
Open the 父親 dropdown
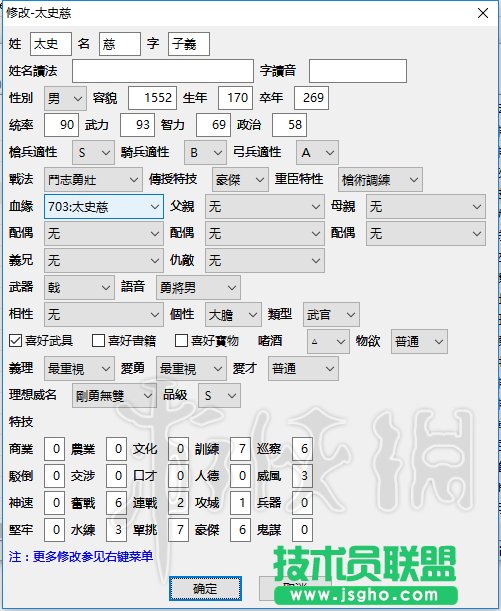(x=265, y=207)
